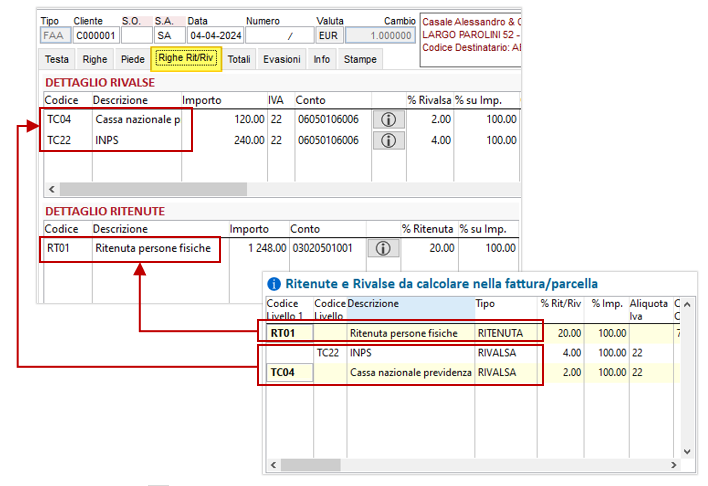Click right arrow of popup horizontal scrollbar

(674, 465)
